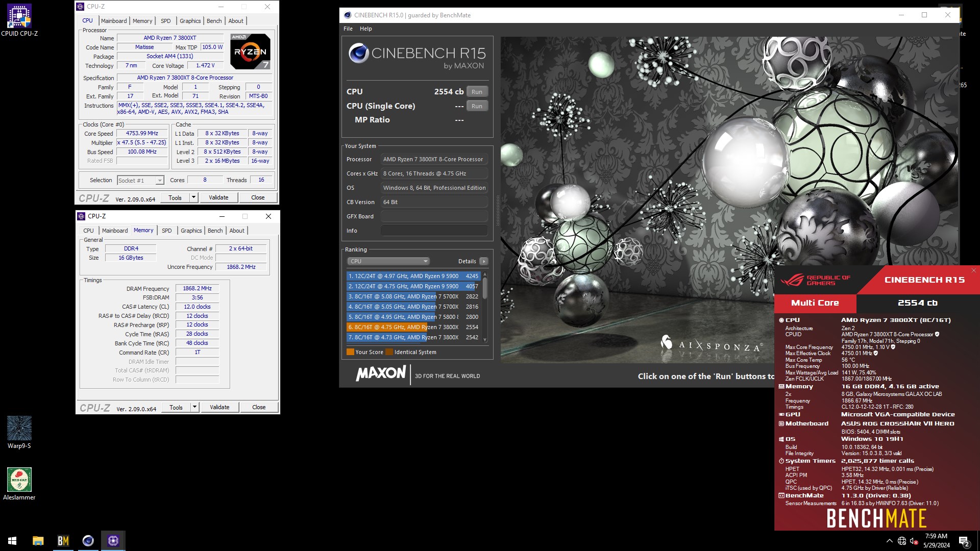Image resolution: width=980 pixels, height=551 pixels.
Task: Click the Details label in Ranking panel
Action: (x=467, y=261)
